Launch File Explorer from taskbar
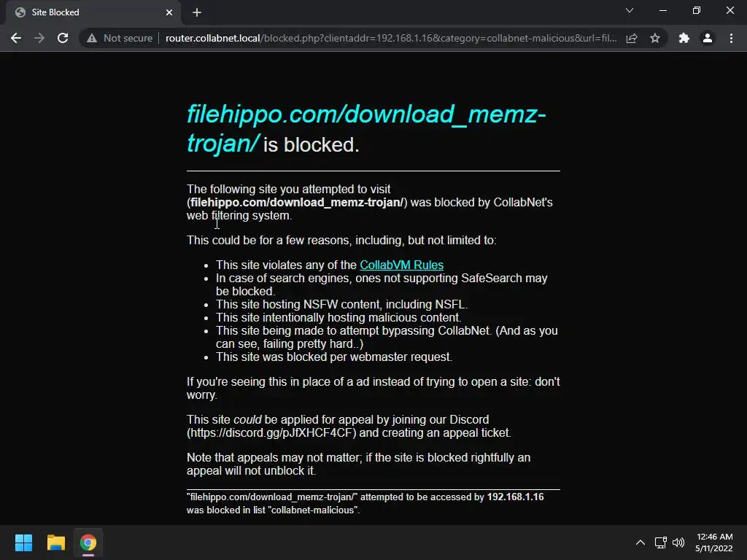Screen dimensions: 747x560 [x=55, y=542]
